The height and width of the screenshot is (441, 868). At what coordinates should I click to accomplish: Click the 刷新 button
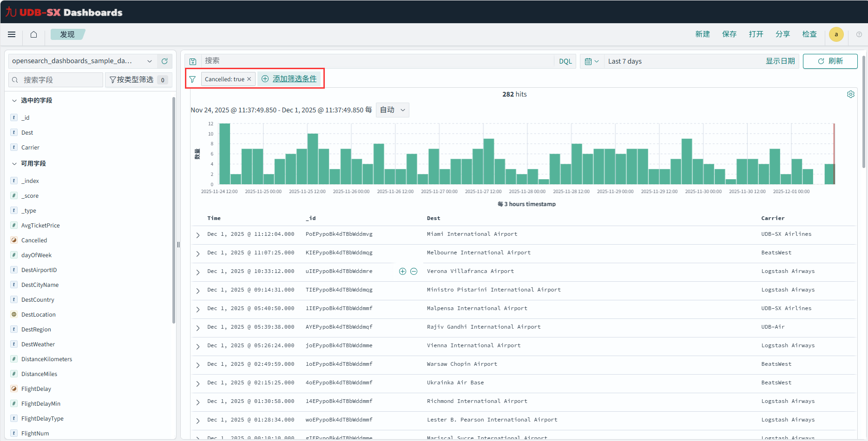click(x=830, y=61)
